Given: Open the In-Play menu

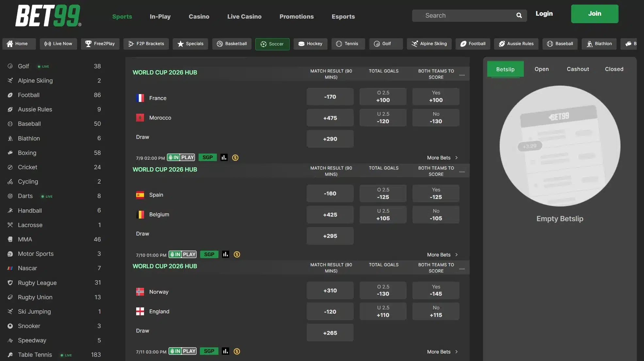Looking at the screenshot, I should pos(160,16).
